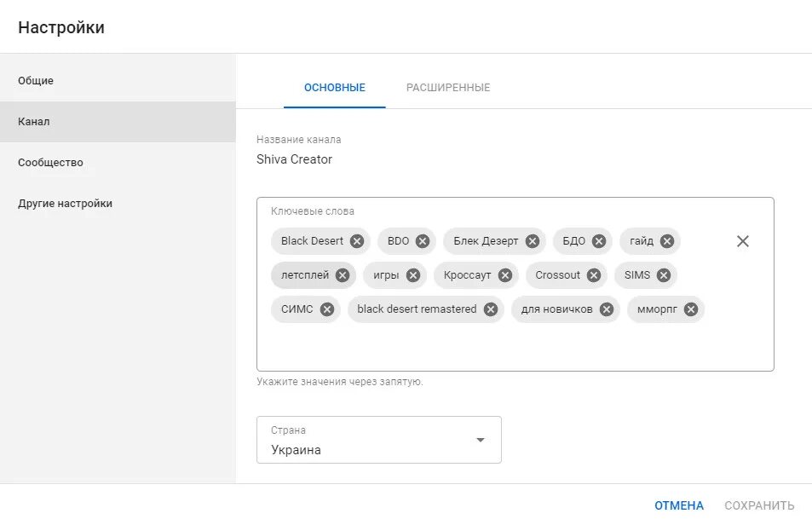Click the Настройки dialog title

click(x=61, y=27)
